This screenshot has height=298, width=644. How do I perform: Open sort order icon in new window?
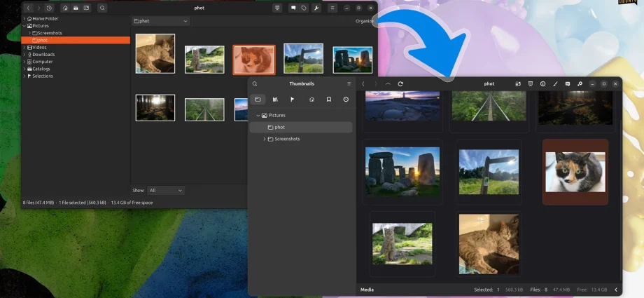518,83
